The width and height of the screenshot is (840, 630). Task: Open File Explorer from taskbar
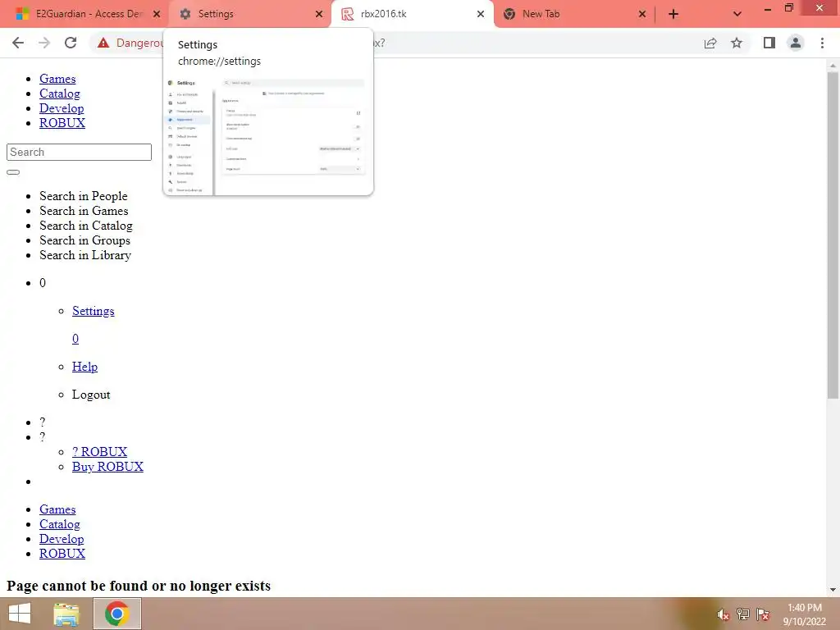[x=66, y=614]
